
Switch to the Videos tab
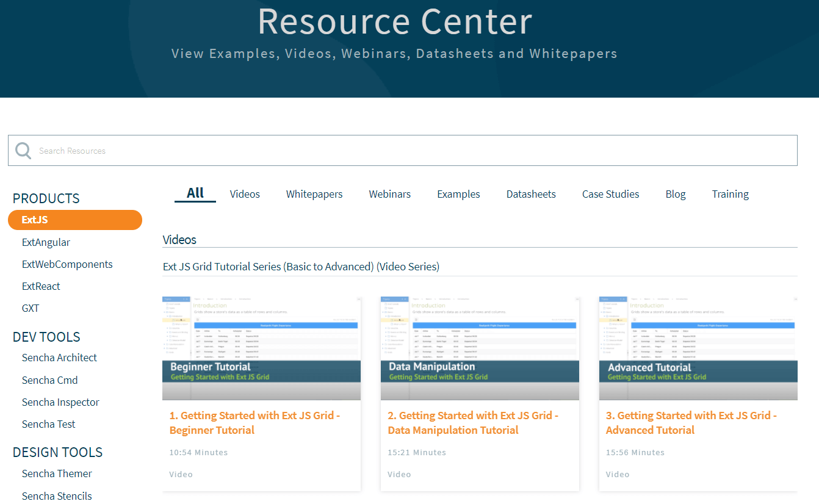point(245,194)
